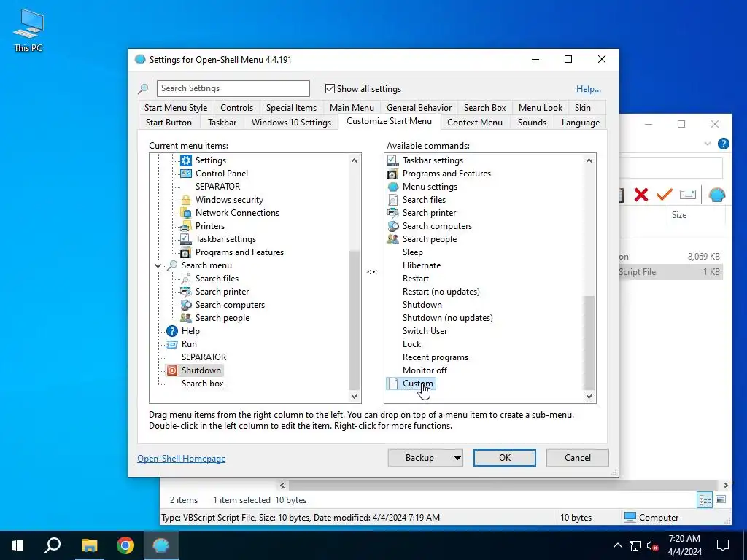Click Search people icon in Available commands
747x560 pixels.
pyautogui.click(x=392, y=239)
